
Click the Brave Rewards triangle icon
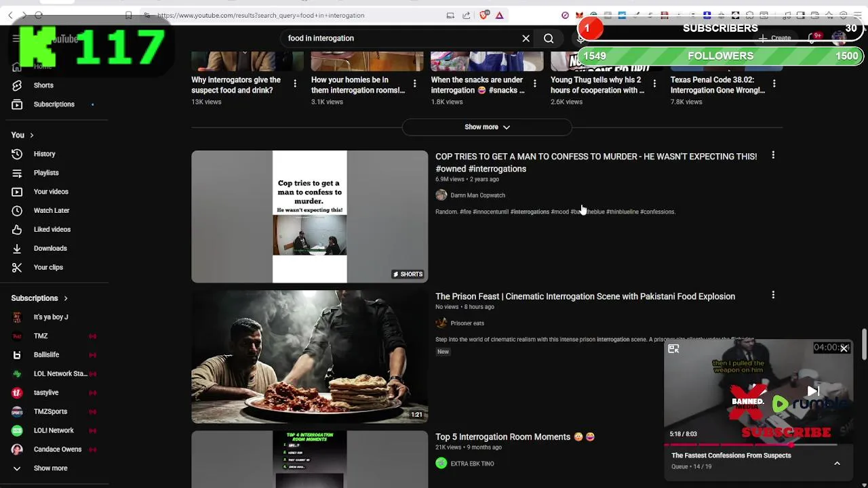(500, 15)
